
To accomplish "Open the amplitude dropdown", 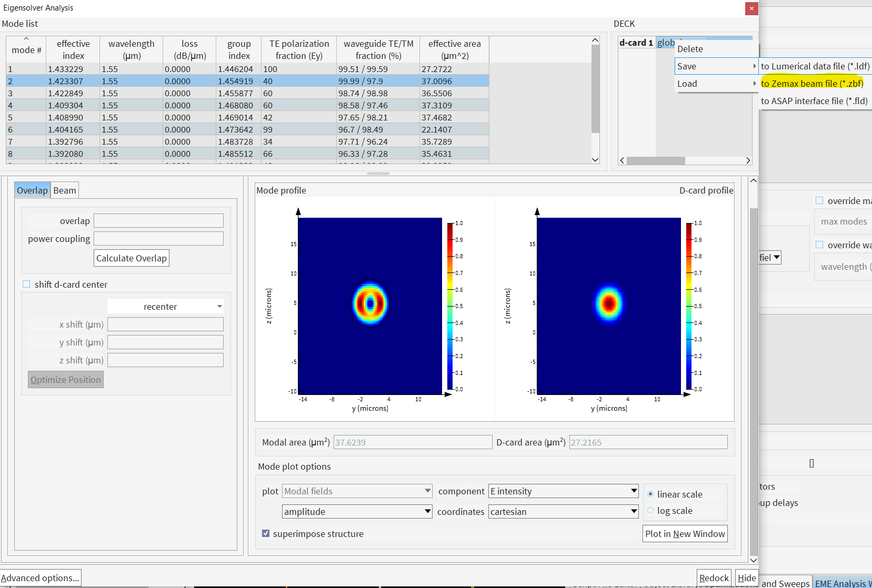I will pyautogui.click(x=357, y=511).
